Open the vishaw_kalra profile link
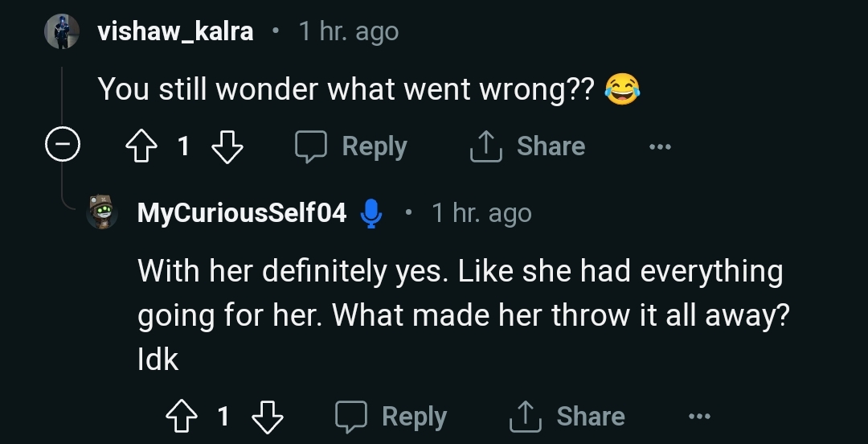 pos(175,32)
